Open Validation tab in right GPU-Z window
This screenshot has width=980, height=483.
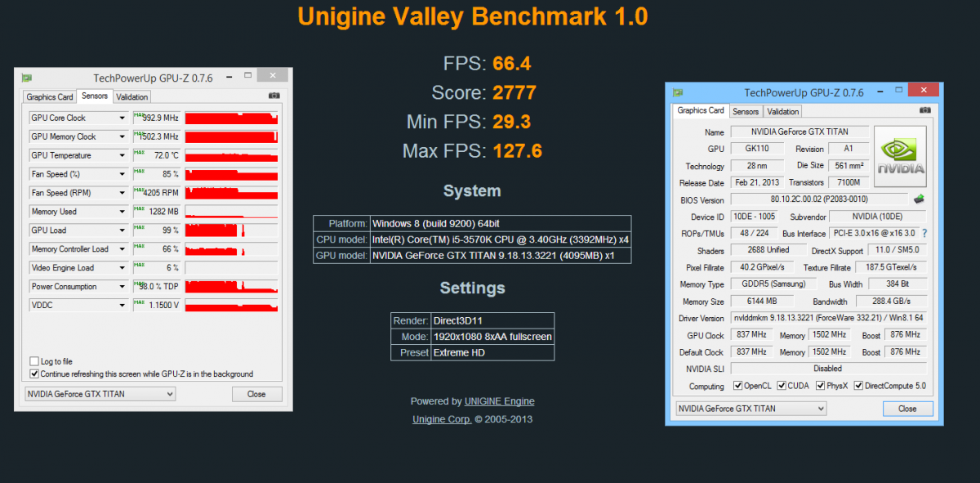tap(783, 111)
